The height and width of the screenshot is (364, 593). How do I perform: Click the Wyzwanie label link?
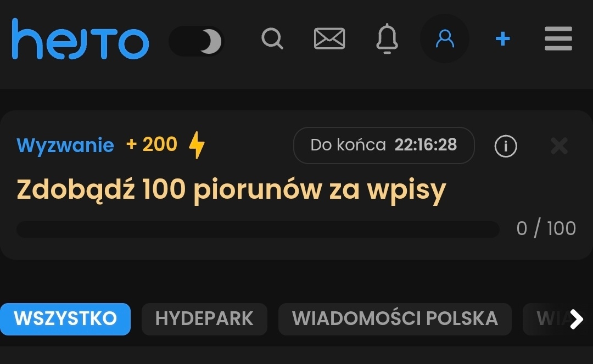[x=65, y=145]
